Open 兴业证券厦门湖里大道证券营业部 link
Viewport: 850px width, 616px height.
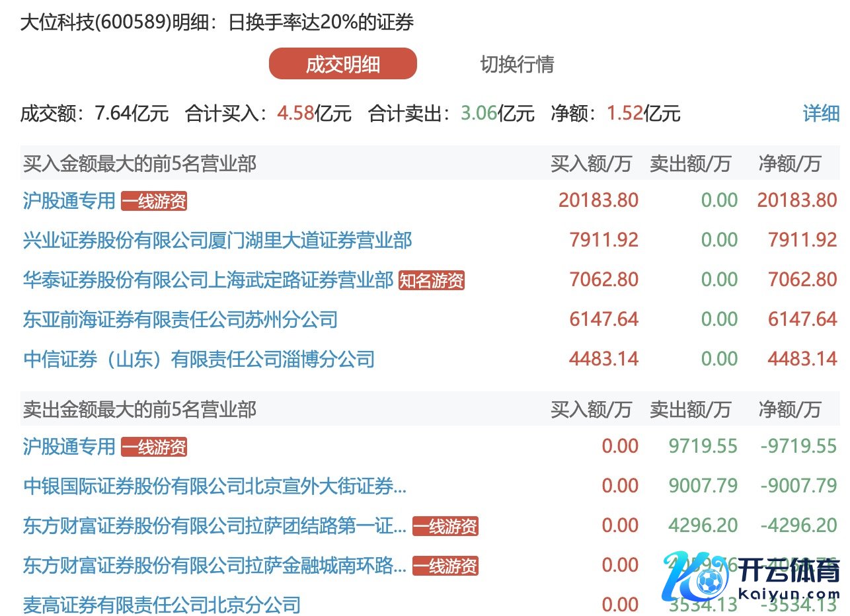point(217,240)
